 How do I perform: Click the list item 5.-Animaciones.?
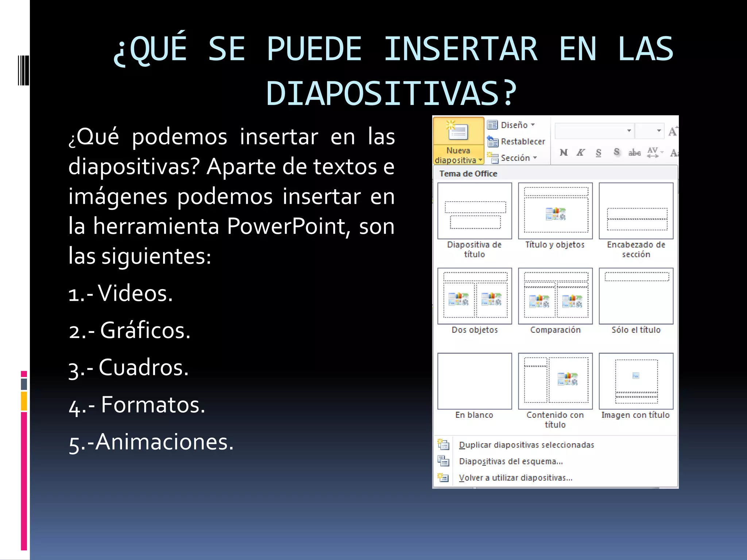[x=151, y=442]
